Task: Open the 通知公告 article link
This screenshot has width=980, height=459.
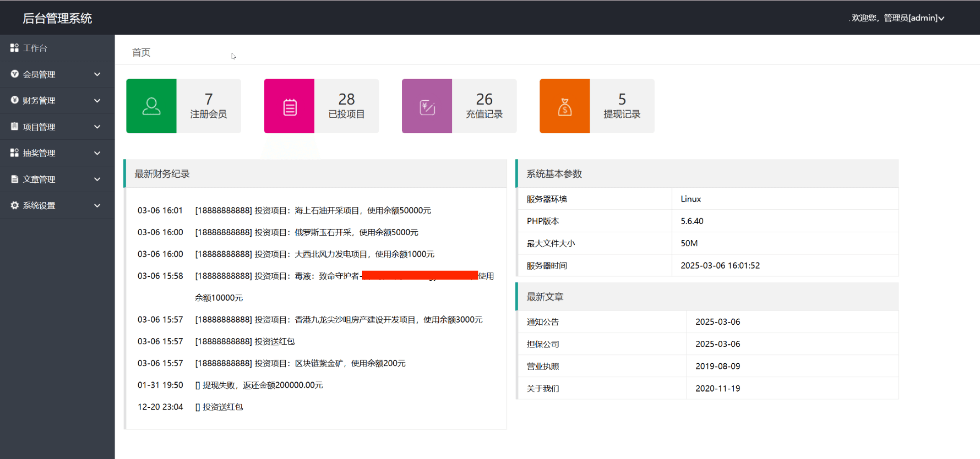Action: click(x=542, y=322)
